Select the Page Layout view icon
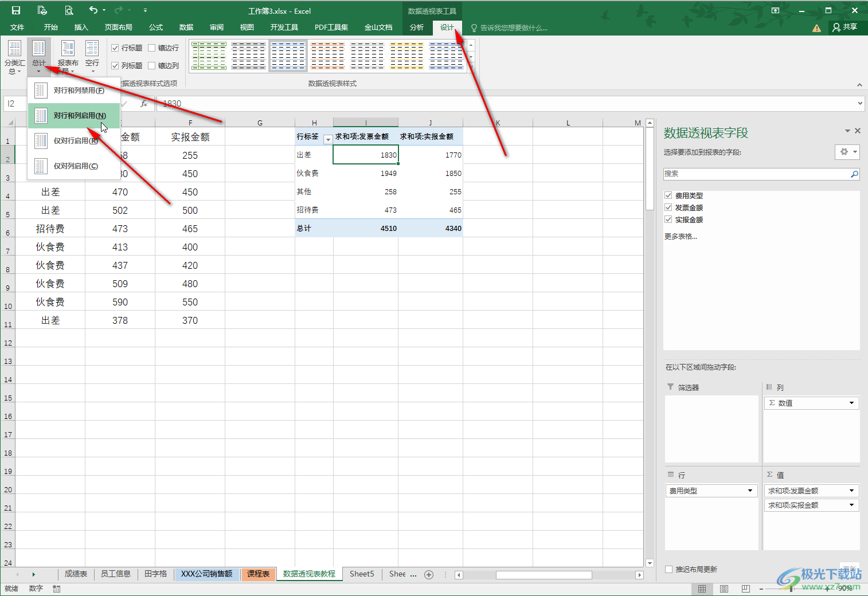 724,589
